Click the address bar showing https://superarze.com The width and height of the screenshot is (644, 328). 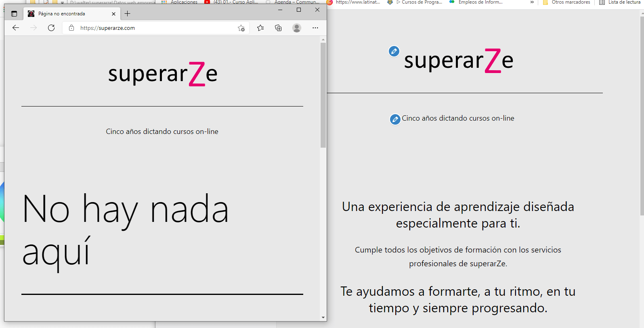(155, 28)
